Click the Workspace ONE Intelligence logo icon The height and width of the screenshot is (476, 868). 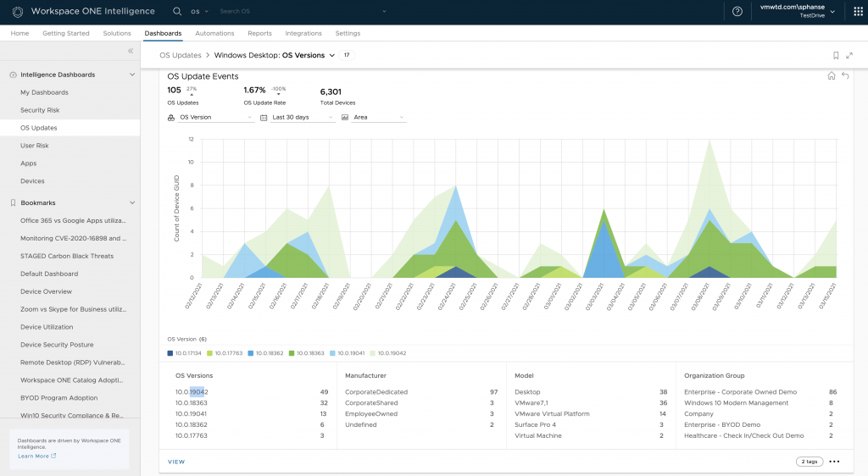(x=17, y=12)
